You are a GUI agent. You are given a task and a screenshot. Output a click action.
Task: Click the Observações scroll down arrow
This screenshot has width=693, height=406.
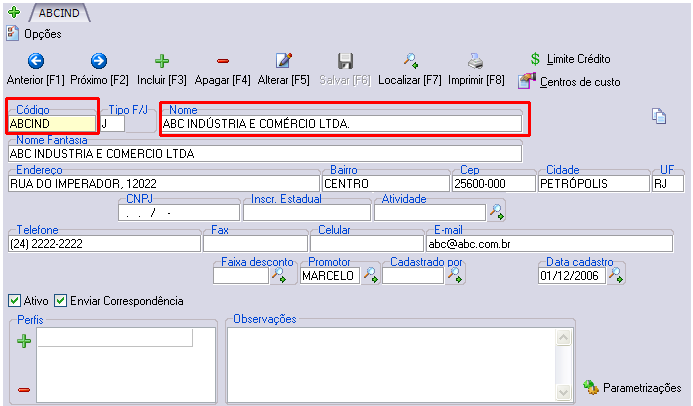tap(564, 392)
